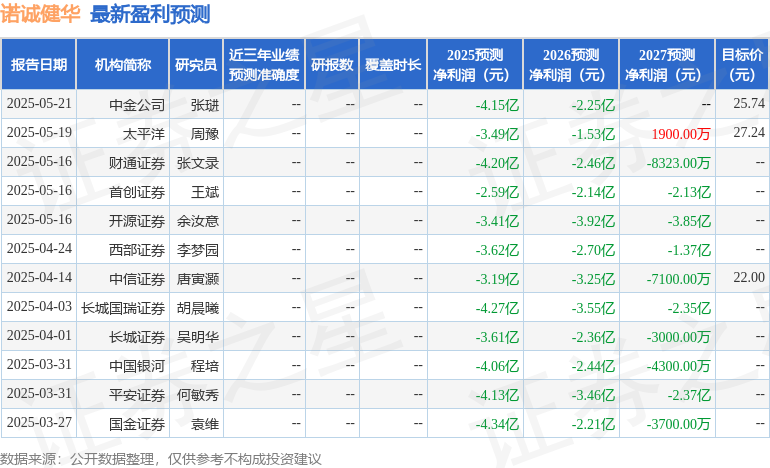
Task: Select analyst 袁维
Action: [205, 423]
